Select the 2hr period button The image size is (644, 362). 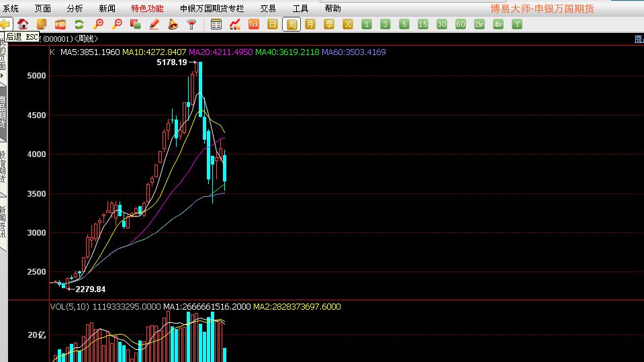tap(479, 24)
